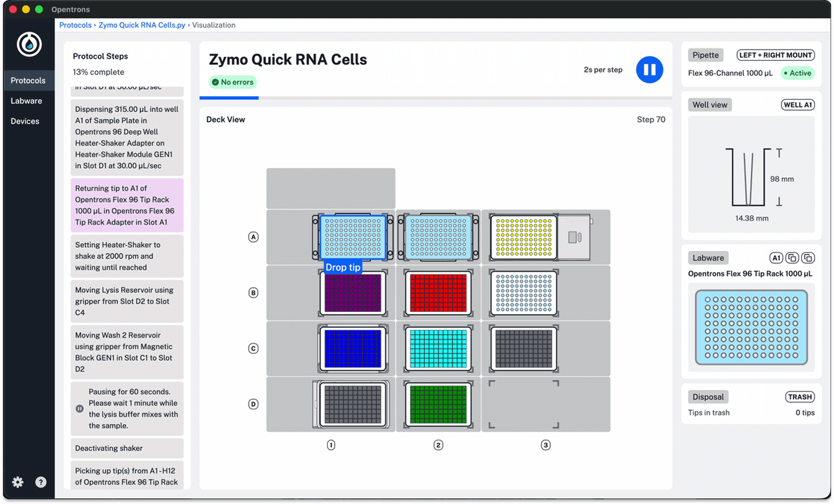The height and width of the screenshot is (504, 834).
Task: Click the row C deck label
Action: [253, 349]
